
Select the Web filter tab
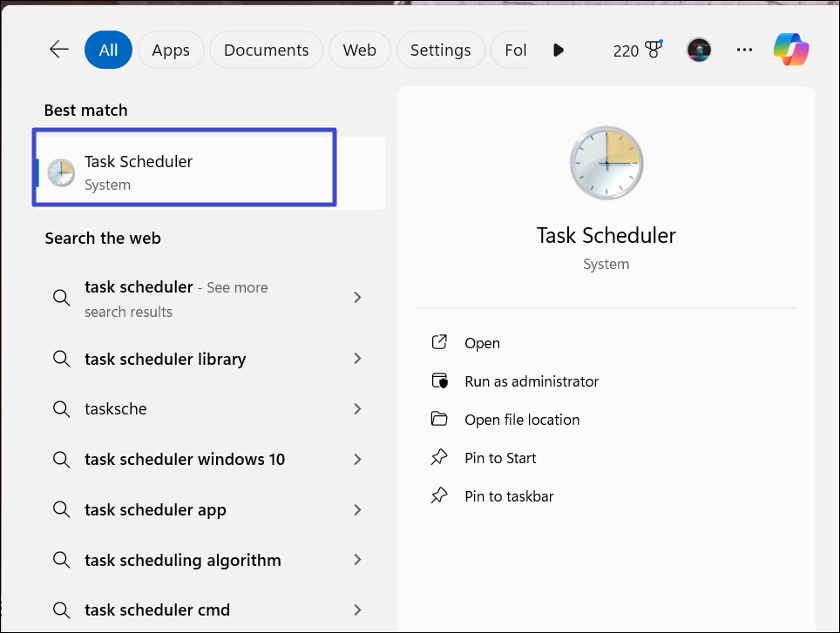[359, 50]
